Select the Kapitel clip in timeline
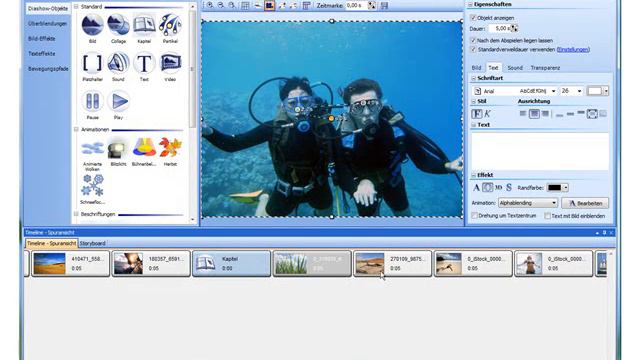Image resolution: width=640 pixels, height=360 pixels. [231, 264]
